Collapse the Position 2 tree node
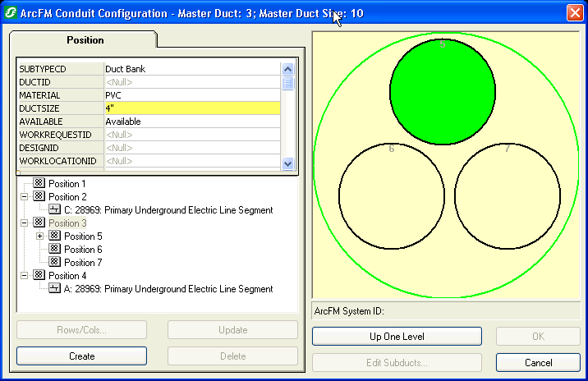 coord(25,197)
